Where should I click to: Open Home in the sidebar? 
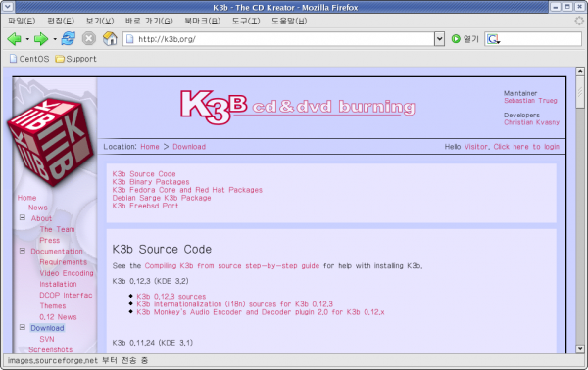pyautogui.click(x=26, y=198)
